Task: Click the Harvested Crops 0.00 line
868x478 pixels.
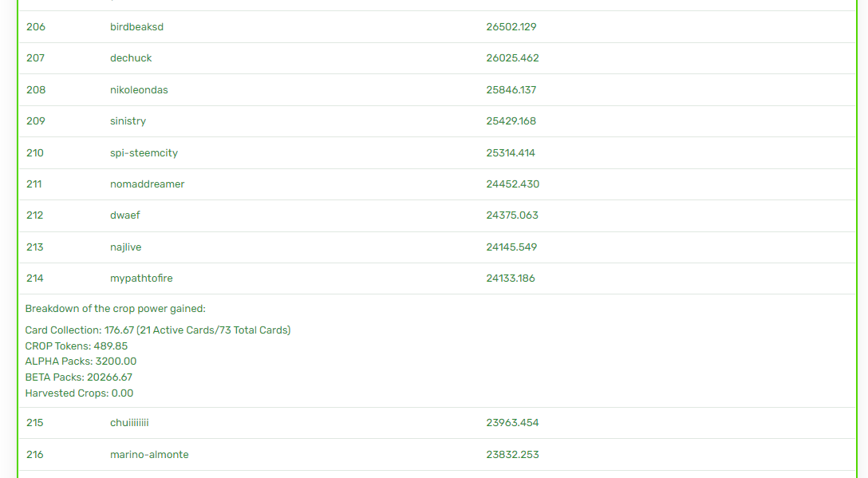Action: (79, 393)
